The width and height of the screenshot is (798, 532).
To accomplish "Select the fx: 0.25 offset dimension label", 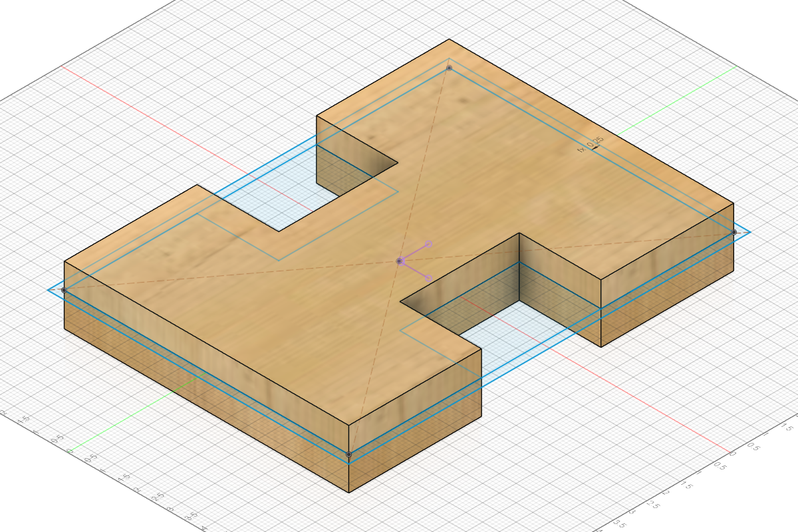I will (591, 144).
